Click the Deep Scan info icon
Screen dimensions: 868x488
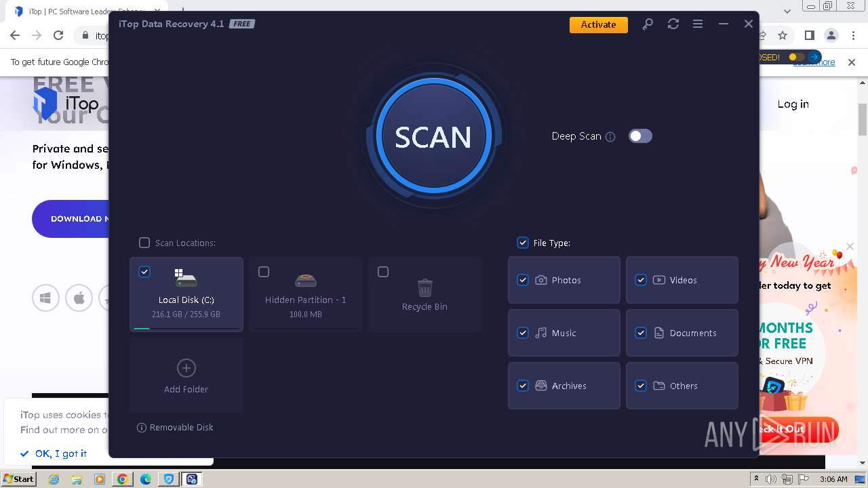[x=610, y=137]
